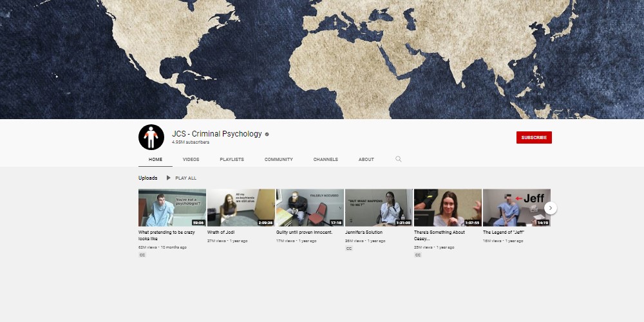Click 'BUT WHAT HAPPENS TO ME?' thumbnail

tap(379, 207)
